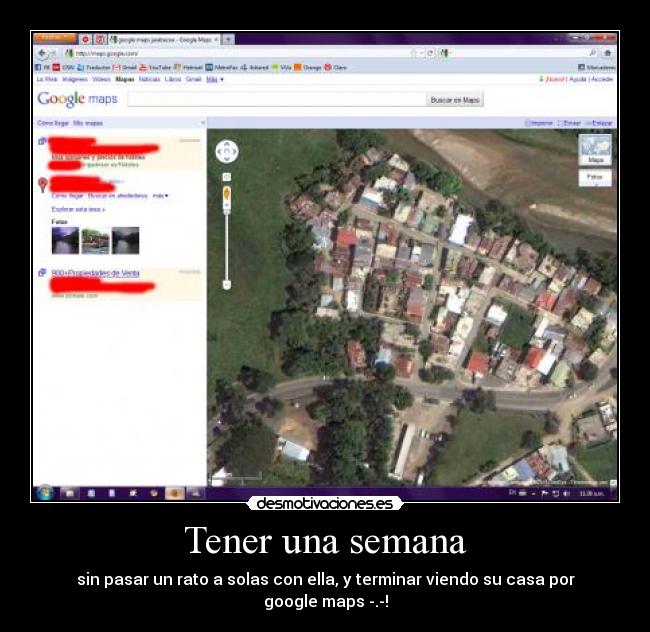Open the first photo thumbnail
Viewport: 650px width, 632px height.
coord(65,240)
